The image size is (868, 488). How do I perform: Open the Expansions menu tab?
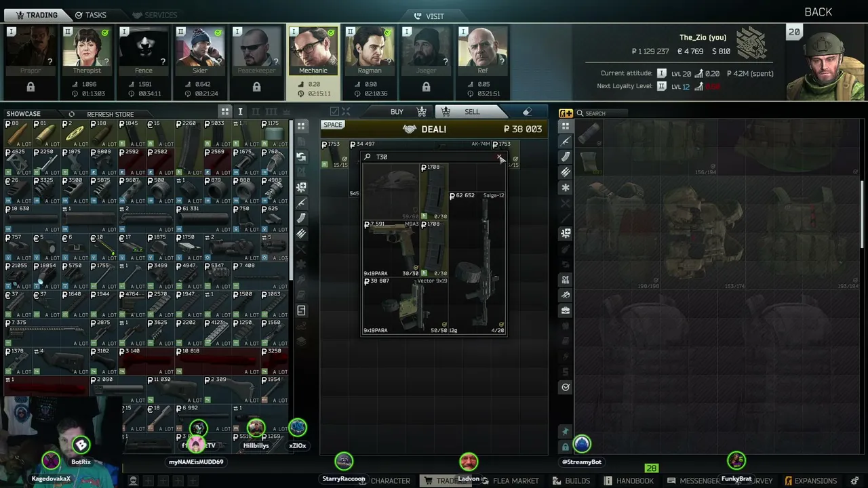810,481
